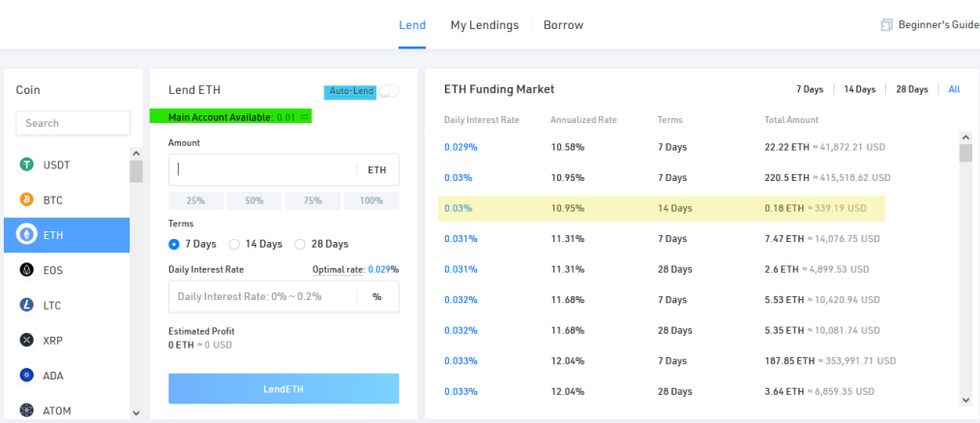Switch to My Lendings tab
The image size is (980, 423).
(485, 26)
